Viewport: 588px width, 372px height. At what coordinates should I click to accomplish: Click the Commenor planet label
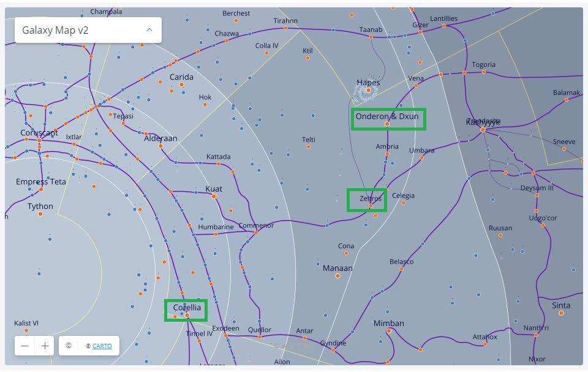[256, 226]
